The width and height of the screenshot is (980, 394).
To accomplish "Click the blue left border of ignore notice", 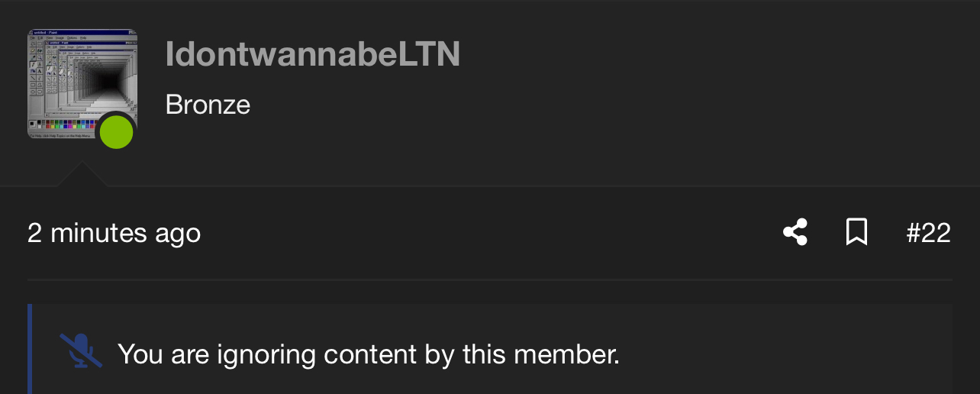I will (x=30, y=350).
